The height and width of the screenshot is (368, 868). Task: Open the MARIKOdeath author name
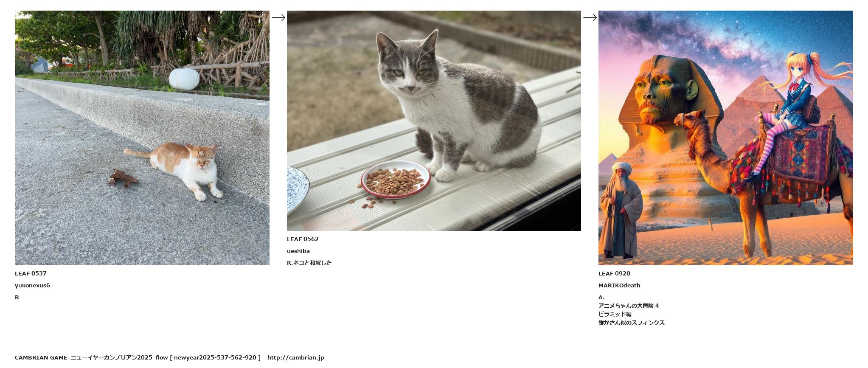(619, 285)
